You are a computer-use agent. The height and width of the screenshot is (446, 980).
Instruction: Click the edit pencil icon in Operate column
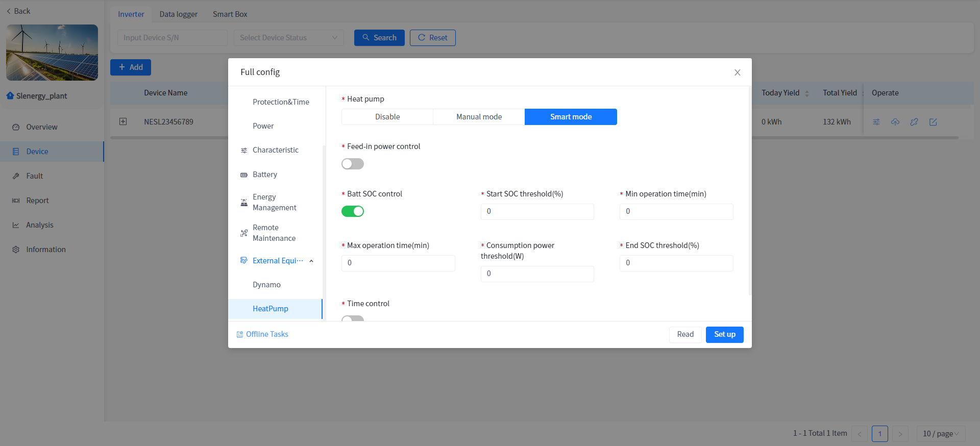tap(933, 122)
